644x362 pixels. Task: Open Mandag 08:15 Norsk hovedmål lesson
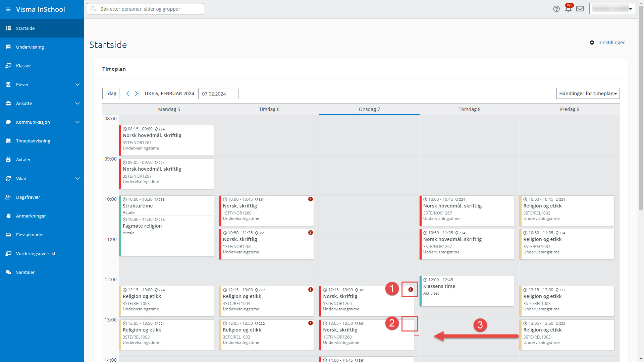[166, 140]
